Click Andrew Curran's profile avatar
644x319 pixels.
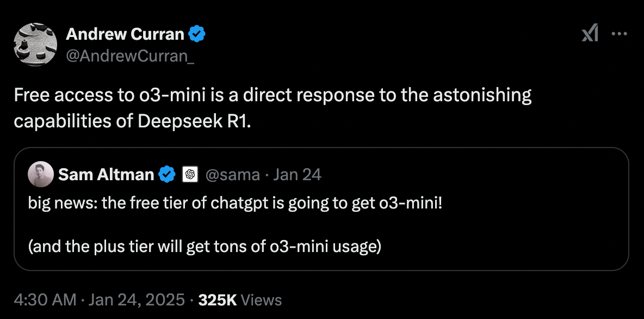tap(35, 45)
